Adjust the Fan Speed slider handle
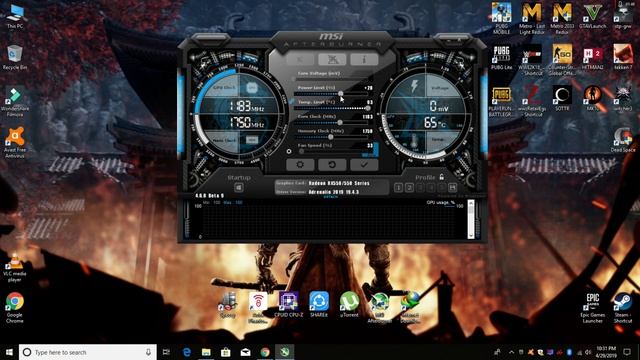This screenshot has width=640, height=360. [301, 151]
